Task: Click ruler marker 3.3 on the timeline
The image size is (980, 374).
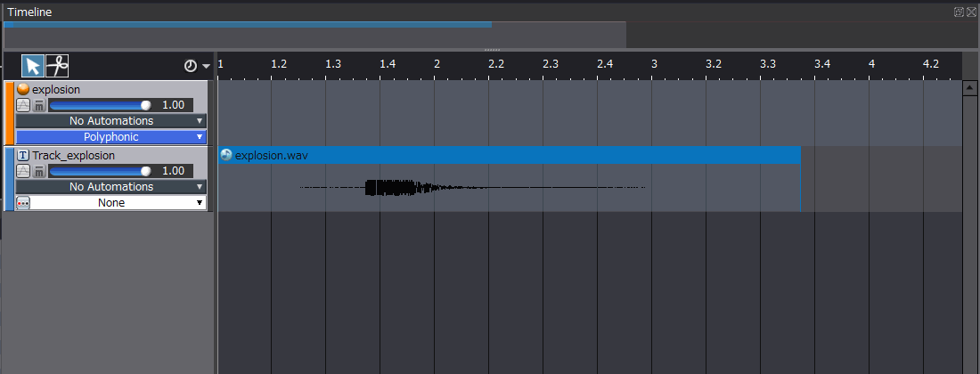Action: click(x=768, y=64)
